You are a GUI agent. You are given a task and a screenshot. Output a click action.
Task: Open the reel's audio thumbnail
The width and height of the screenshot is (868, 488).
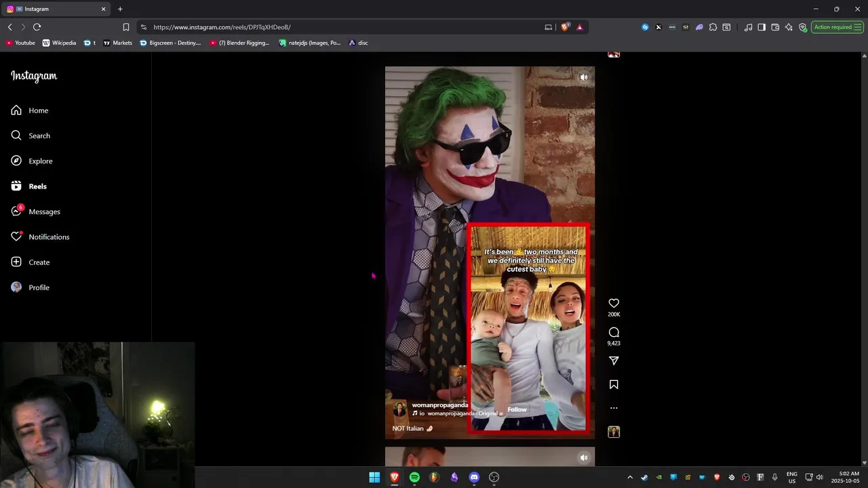[x=614, y=432]
